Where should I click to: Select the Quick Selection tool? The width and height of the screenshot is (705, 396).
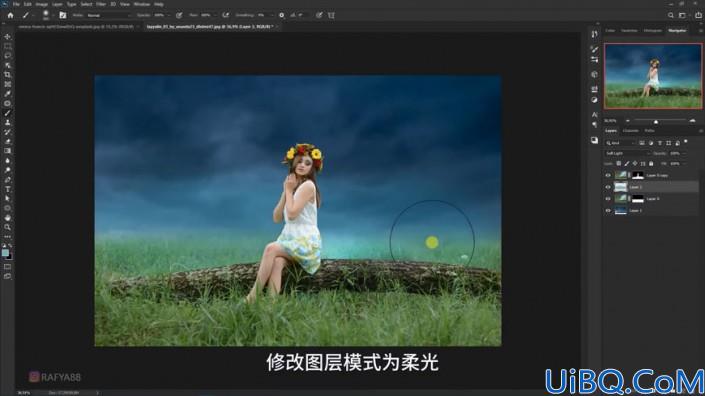click(x=8, y=65)
